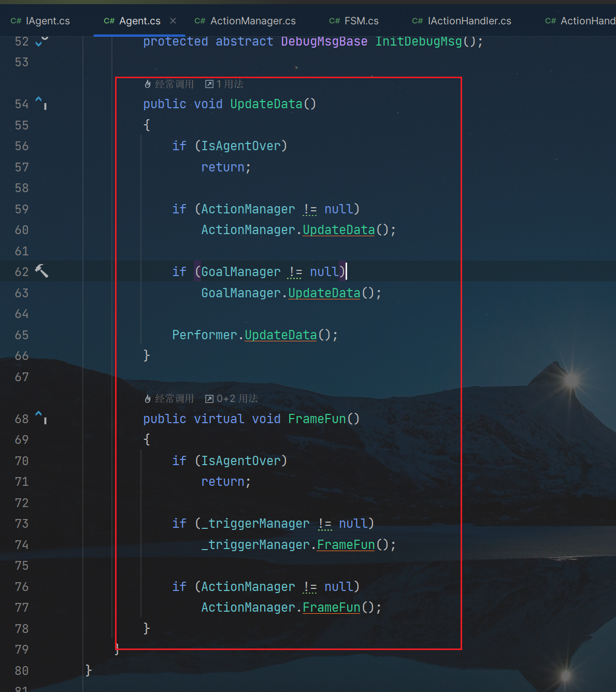Viewport: 616px width, 692px height.
Task: Click the flame icon above FrameFun method
Action: [148, 398]
